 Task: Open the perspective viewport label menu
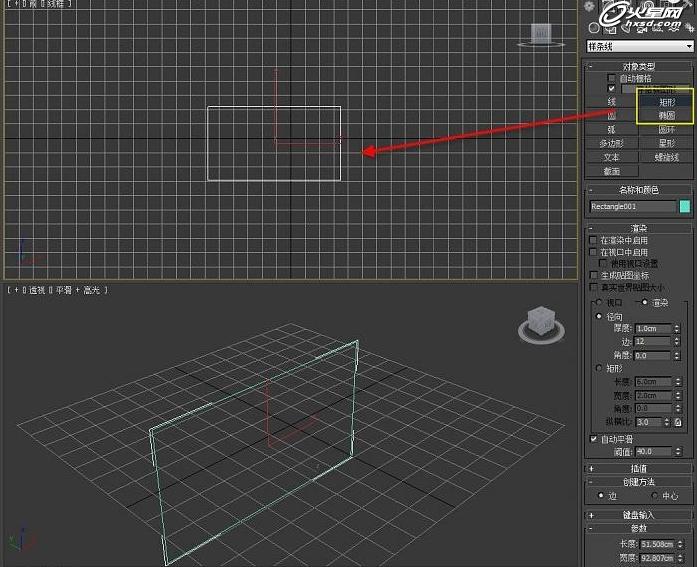[x=57, y=290]
